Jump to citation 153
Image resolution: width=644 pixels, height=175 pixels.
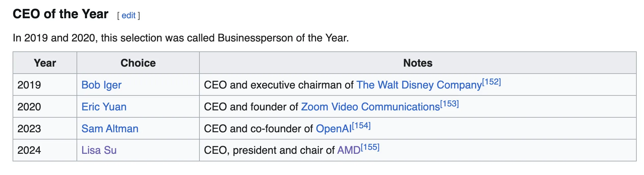click(450, 104)
